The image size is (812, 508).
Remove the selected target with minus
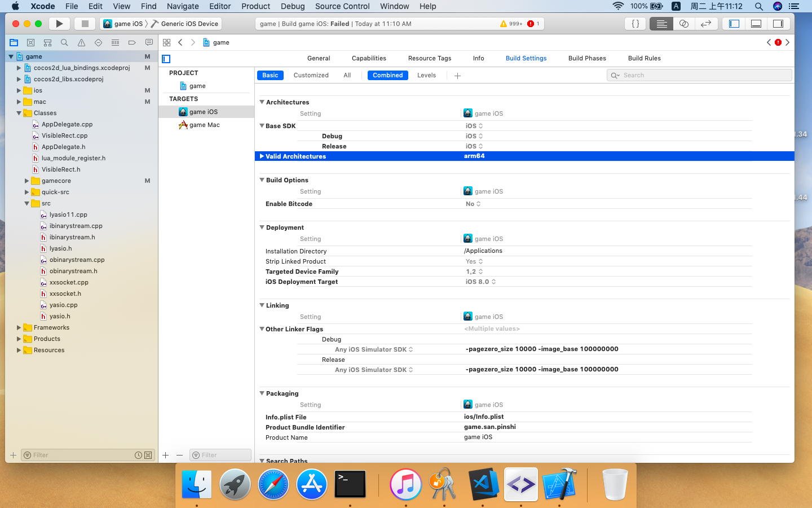pyautogui.click(x=179, y=455)
